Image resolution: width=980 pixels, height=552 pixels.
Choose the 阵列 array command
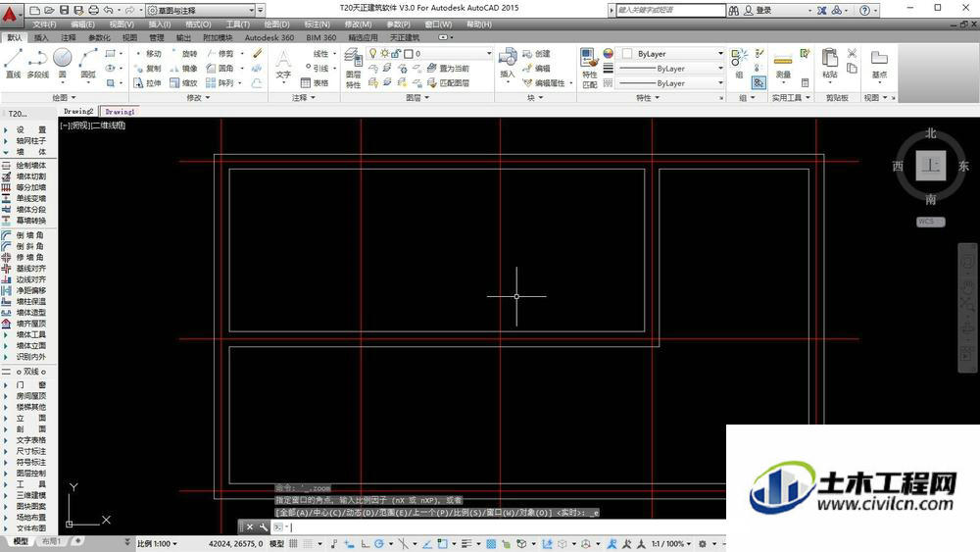coord(220,82)
